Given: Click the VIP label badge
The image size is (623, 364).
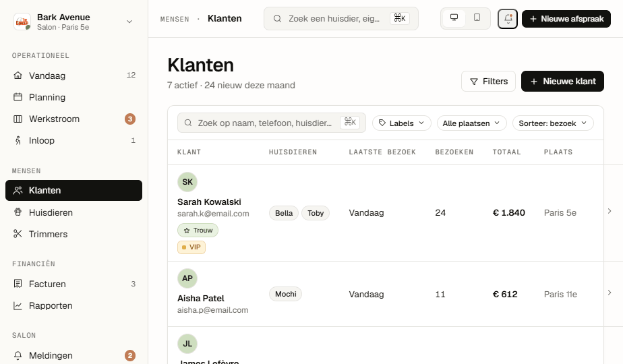Looking at the screenshot, I should 191,247.
